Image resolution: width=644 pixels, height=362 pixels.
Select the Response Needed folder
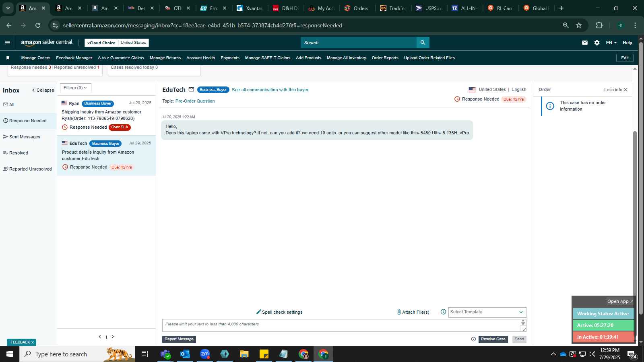click(x=28, y=121)
